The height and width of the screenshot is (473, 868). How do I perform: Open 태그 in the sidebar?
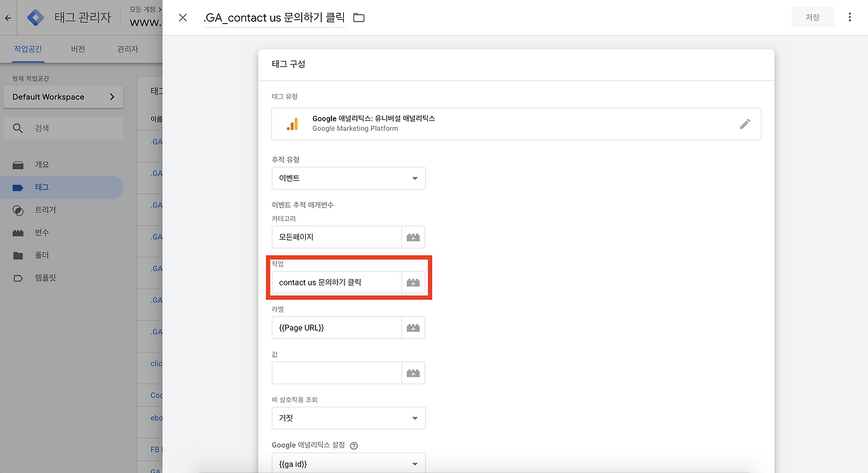tap(62, 187)
